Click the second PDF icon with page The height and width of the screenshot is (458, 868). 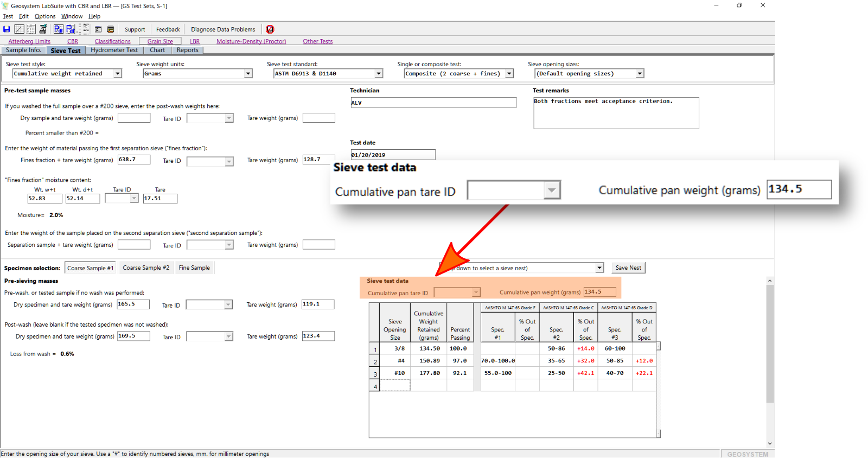pyautogui.click(x=71, y=29)
